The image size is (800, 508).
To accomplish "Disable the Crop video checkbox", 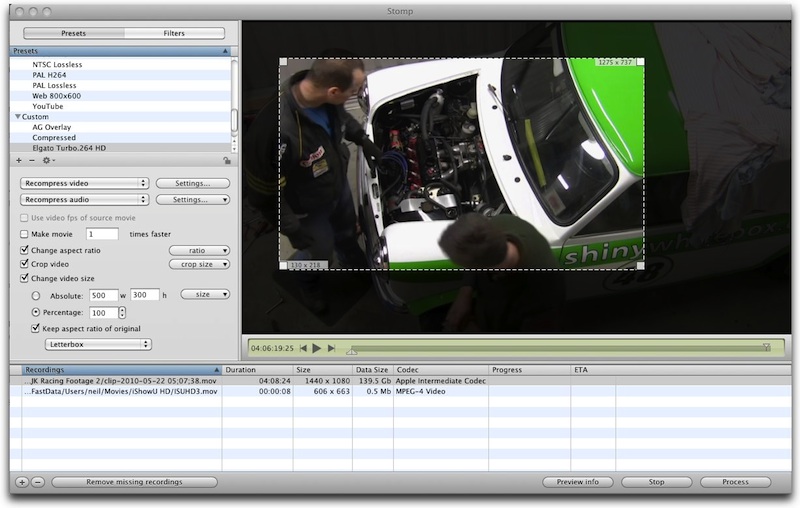I will (x=25, y=264).
